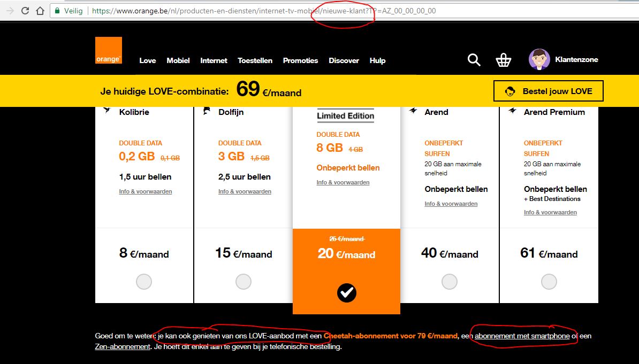639x364 pixels.
Task: Open Arend Info & voorwaarden link
Action: click(451, 204)
